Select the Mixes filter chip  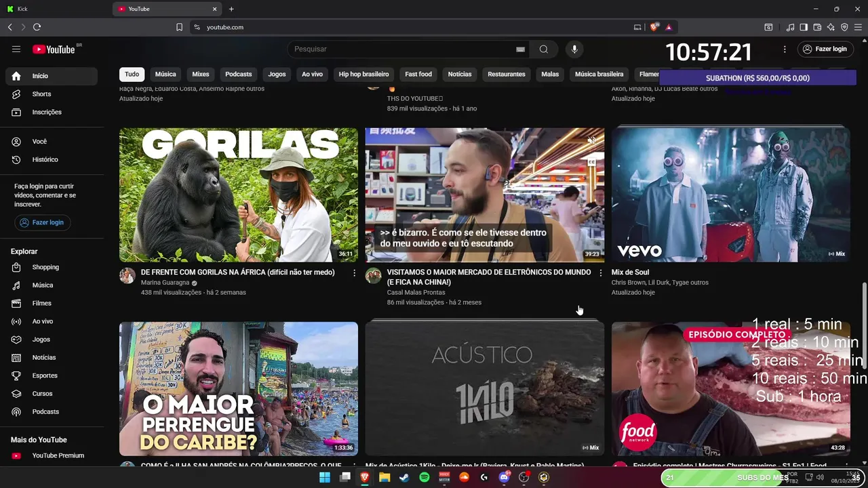coord(201,74)
